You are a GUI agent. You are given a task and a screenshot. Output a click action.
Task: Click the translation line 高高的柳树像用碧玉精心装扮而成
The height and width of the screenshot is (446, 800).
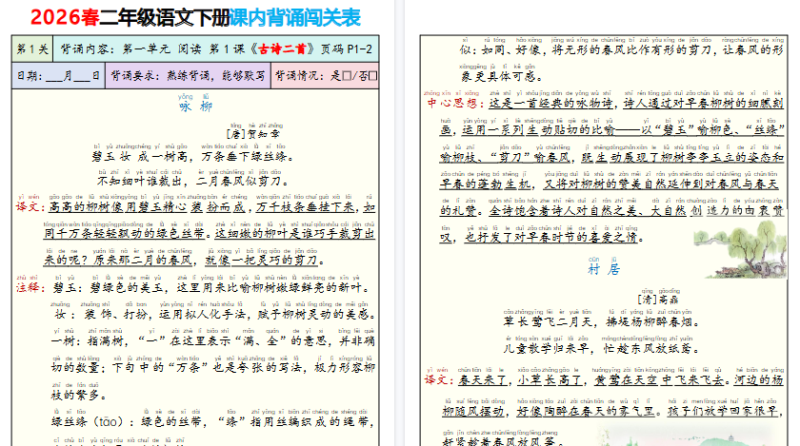pyautogui.click(x=146, y=207)
